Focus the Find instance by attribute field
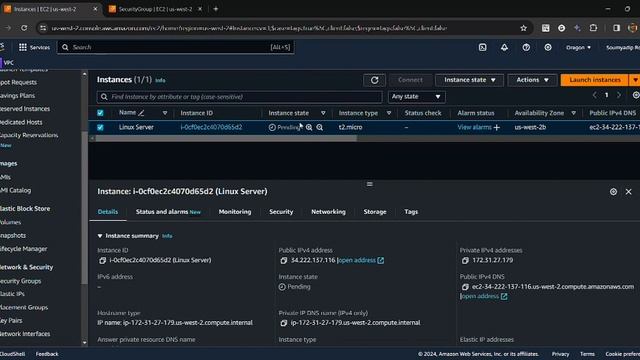 [x=240, y=97]
